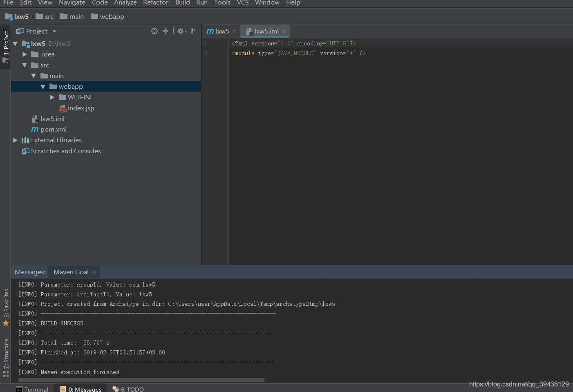573x392 pixels.
Task: Open the VCS menu
Action: click(243, 3)
